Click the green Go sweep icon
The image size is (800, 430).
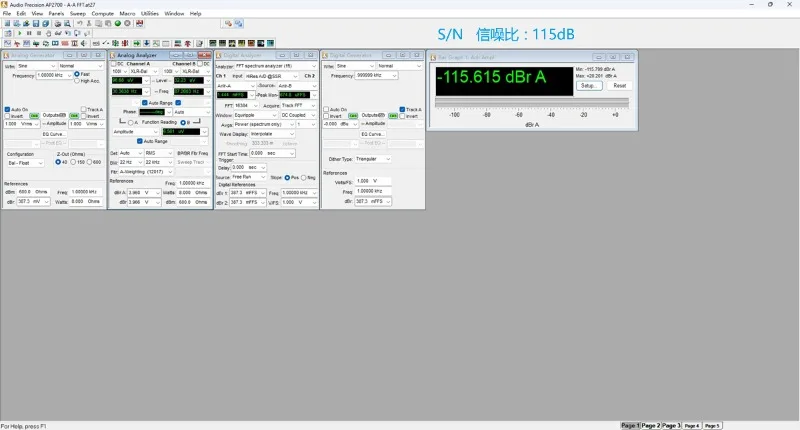(118, 23)
